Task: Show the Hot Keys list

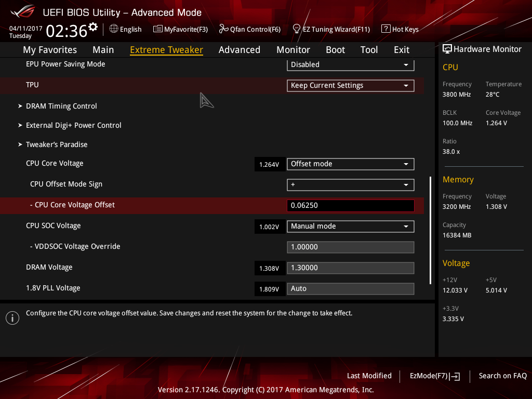Action: point(405,29)
